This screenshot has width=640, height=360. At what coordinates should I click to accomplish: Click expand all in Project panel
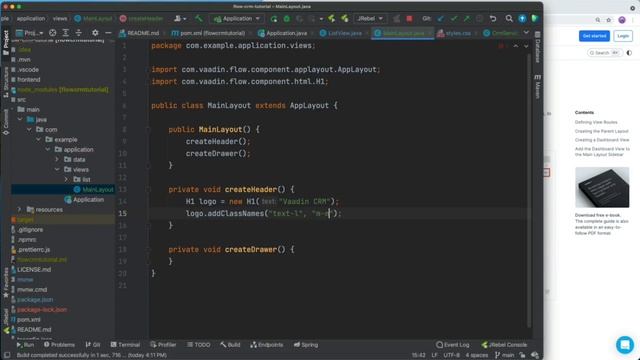pyautogui.click(x=65, y=33)
